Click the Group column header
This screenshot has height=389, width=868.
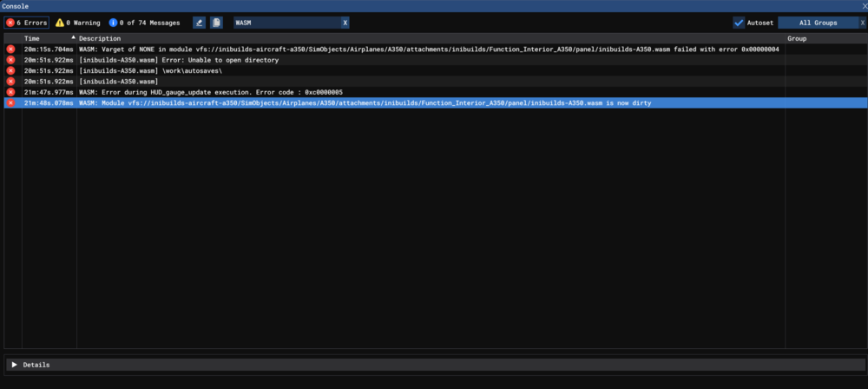tap(797, 38)
